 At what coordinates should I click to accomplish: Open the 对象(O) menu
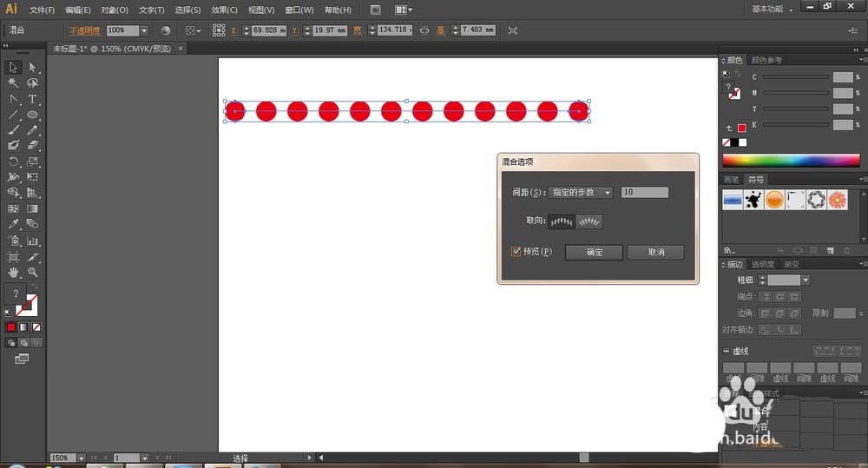[114, 10]
